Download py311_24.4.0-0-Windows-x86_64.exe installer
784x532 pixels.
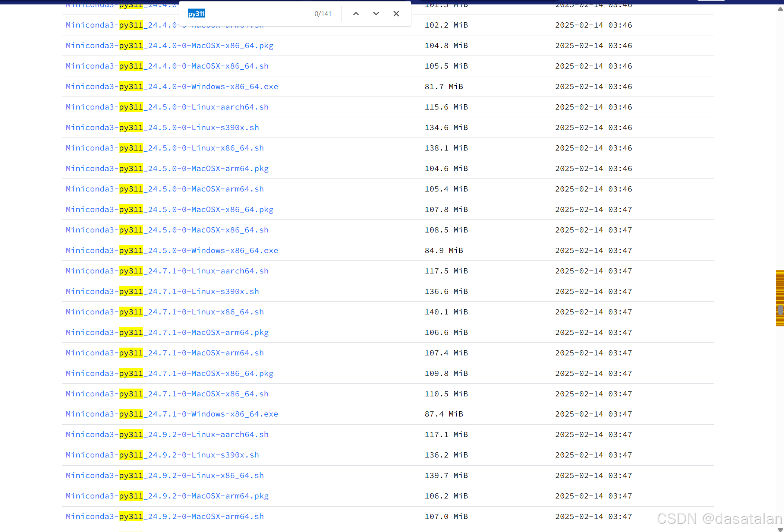[x=172, y=86]
